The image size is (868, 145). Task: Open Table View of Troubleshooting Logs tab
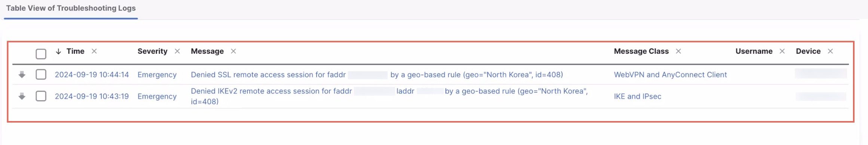(71, 8)
